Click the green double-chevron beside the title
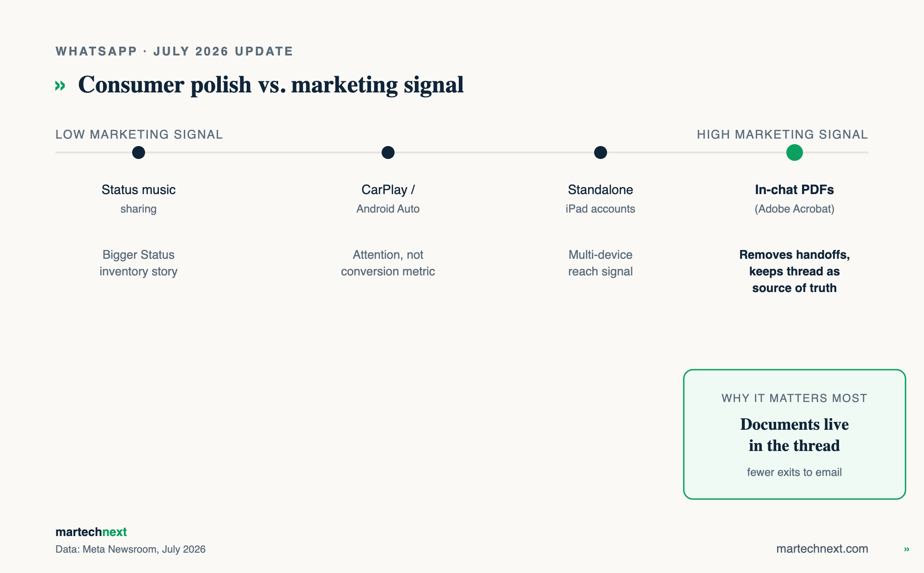This screenshot has height=573, width=924. click(x=60, y=85)
